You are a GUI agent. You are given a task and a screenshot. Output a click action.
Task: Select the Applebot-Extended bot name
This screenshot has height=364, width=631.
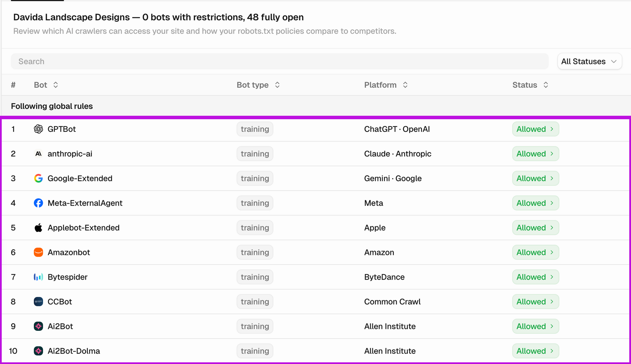[x=83, y=228]
